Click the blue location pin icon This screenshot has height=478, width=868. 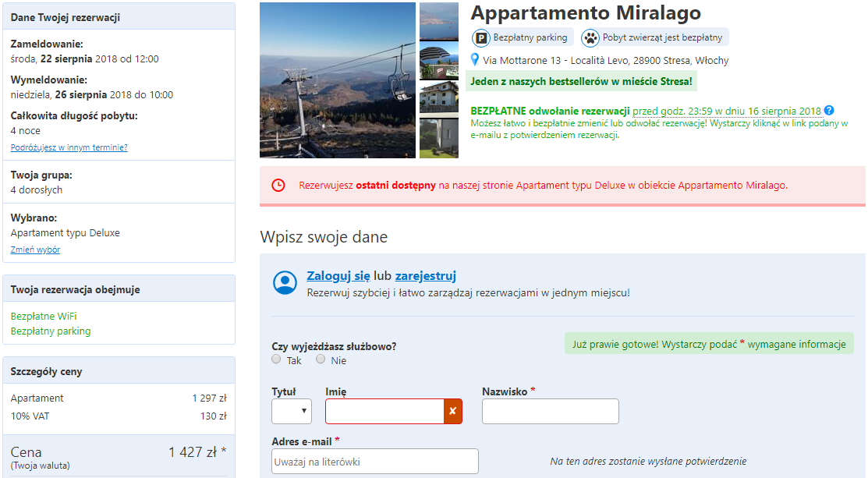click(x=474, y=59)
